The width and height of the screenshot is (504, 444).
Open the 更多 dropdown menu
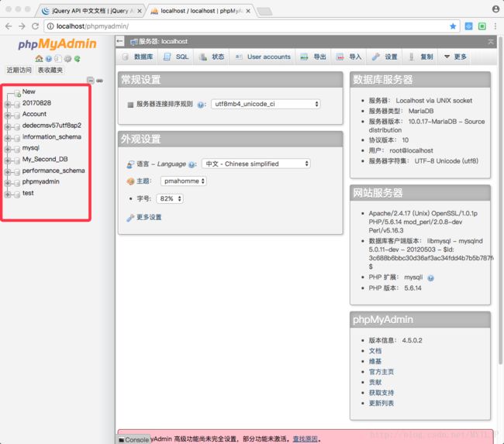tap(455, 57)
